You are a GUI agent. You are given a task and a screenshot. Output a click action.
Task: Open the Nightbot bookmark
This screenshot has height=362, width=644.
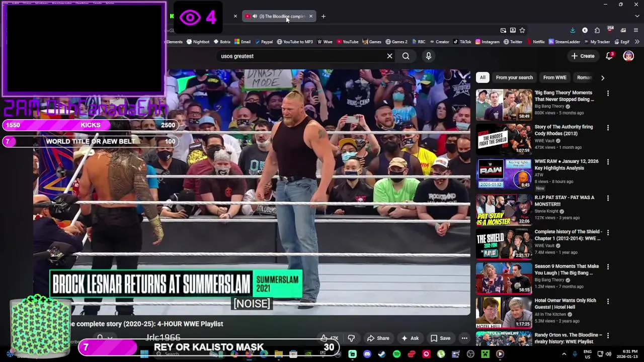(x=198, y=42)
